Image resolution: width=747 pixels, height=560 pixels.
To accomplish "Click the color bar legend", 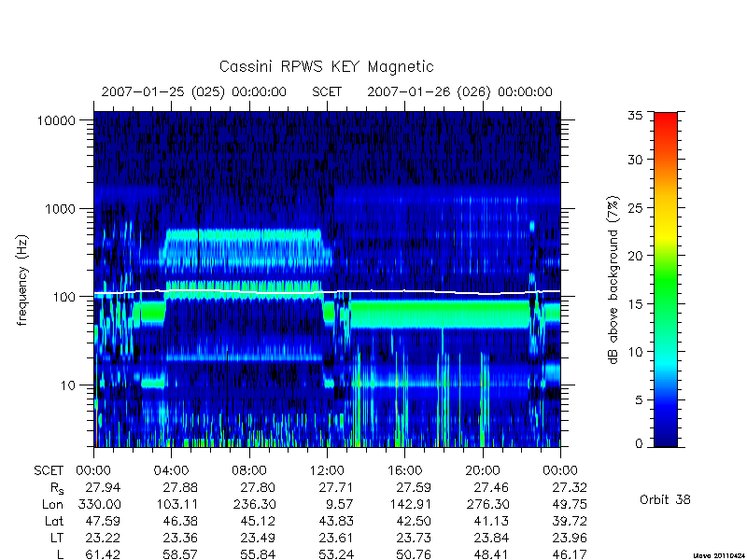I will 666,279.
